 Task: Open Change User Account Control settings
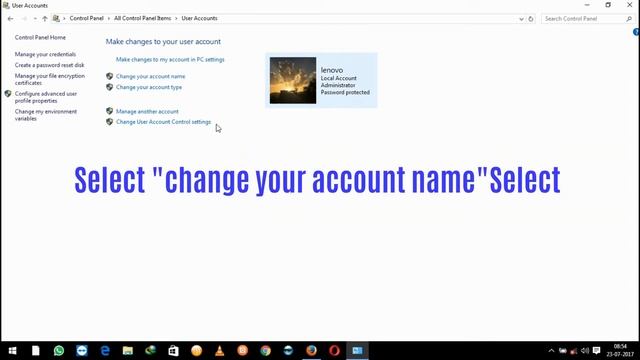(163, 122)
